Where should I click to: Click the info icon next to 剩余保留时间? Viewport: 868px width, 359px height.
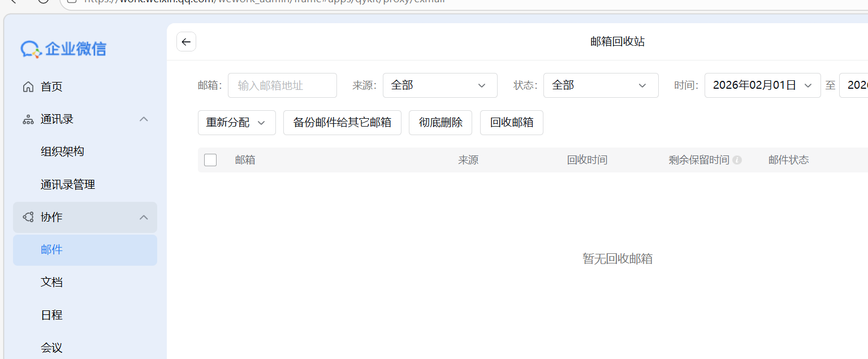pyautogui.click(x=737, y=160)
